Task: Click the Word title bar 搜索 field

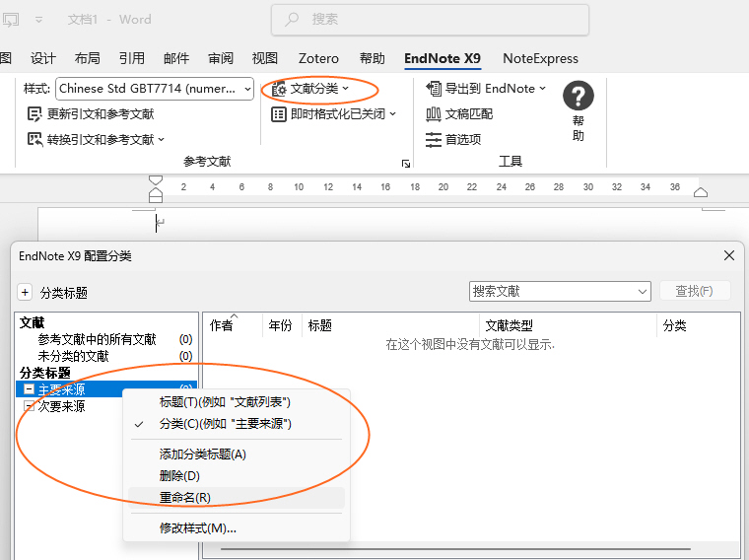Action: (x=430, y=20)
